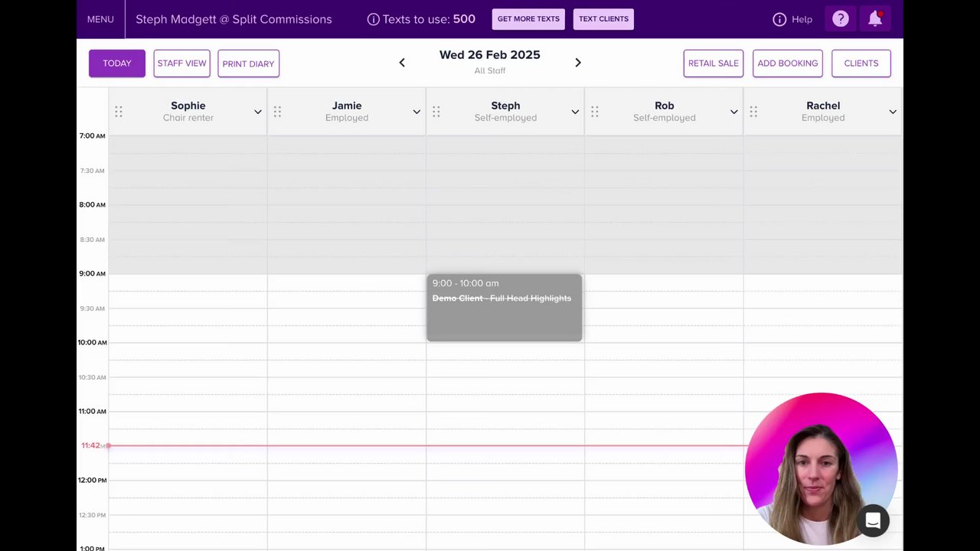
Task: Click the notification bell icon
Action: 875,19
